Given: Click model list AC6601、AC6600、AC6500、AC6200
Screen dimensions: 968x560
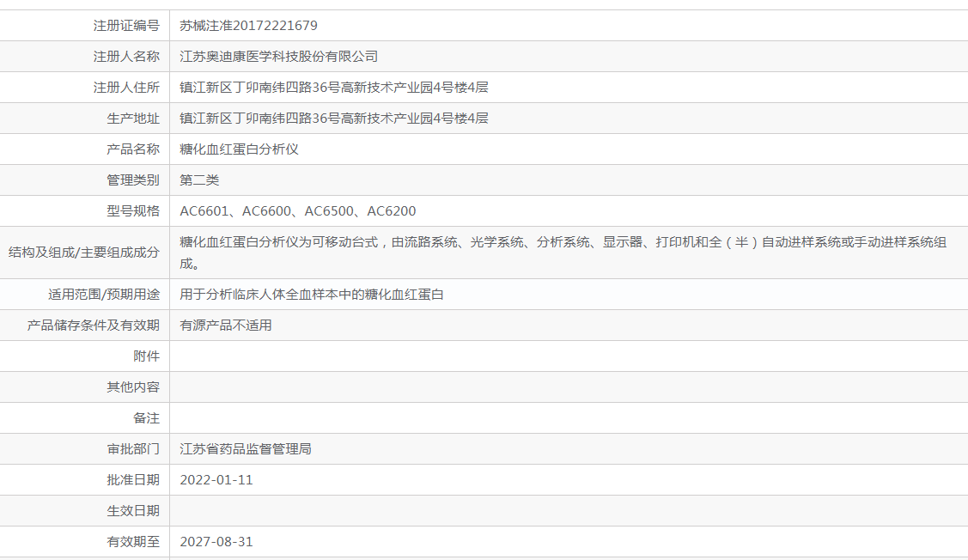Looking at the screenshot, I should coord(297,210).
